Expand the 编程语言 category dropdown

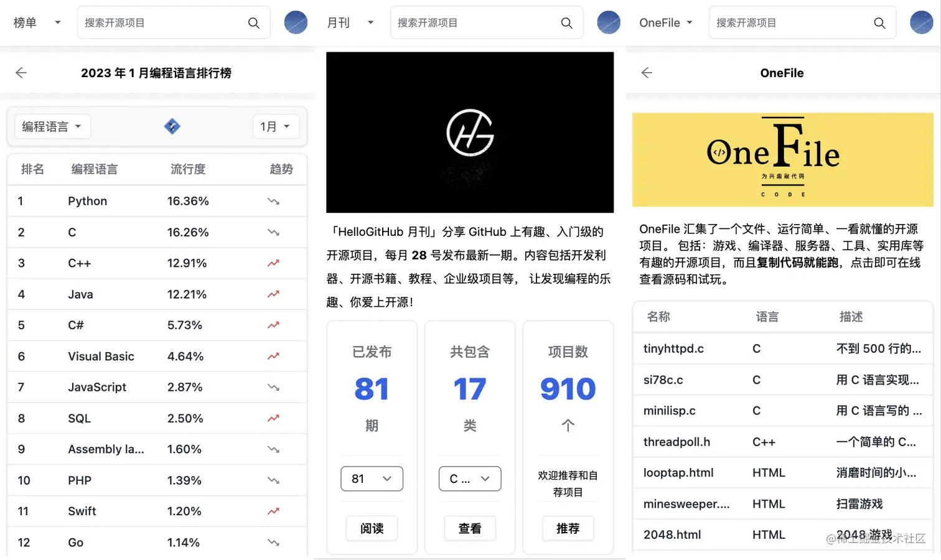point(52,126)
